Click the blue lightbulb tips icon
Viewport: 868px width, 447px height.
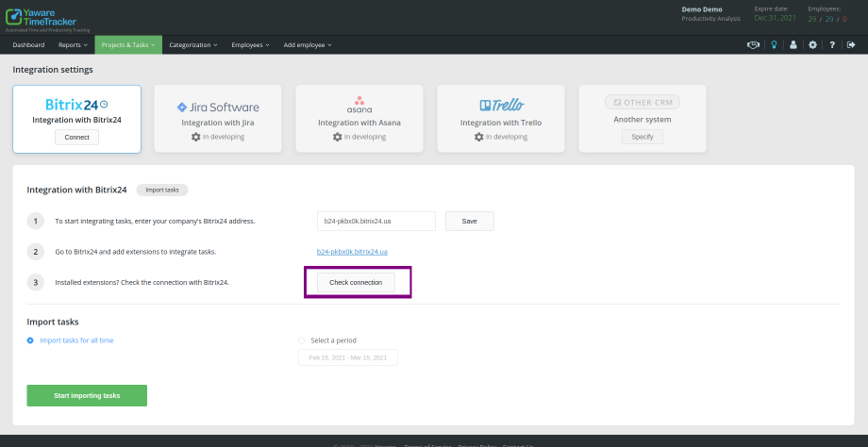tap(774, 45)
